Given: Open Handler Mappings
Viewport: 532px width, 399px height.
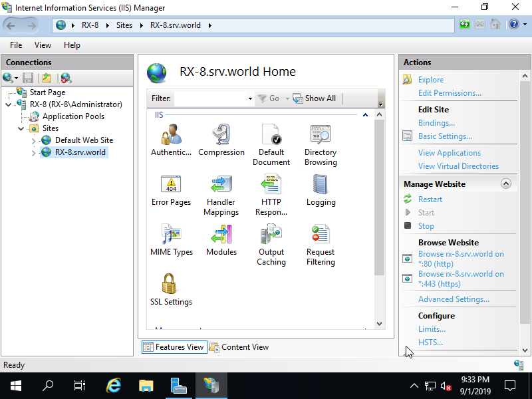Looking at the screenshot, I should [x=221, y=188].
